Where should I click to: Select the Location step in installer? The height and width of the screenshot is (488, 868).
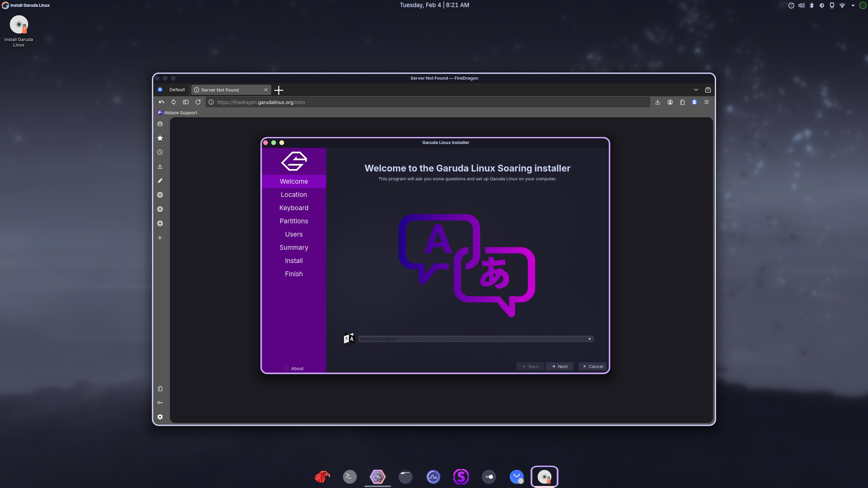(294, 195)
